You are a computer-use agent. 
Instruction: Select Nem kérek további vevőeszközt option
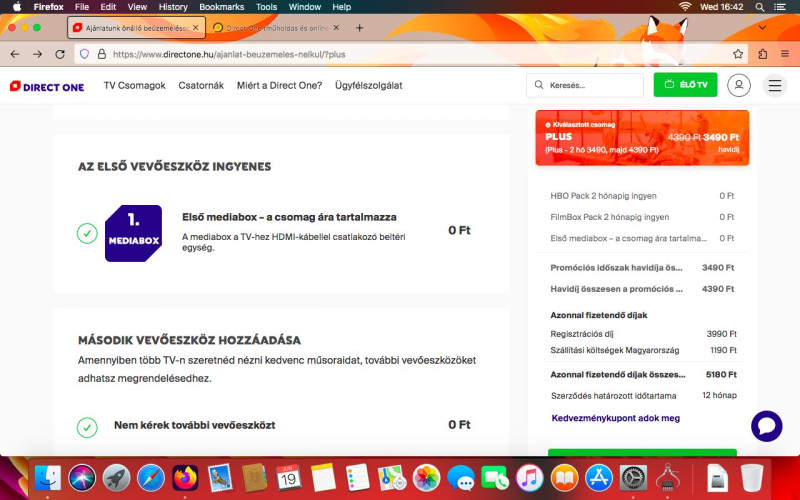click(87, 427)
